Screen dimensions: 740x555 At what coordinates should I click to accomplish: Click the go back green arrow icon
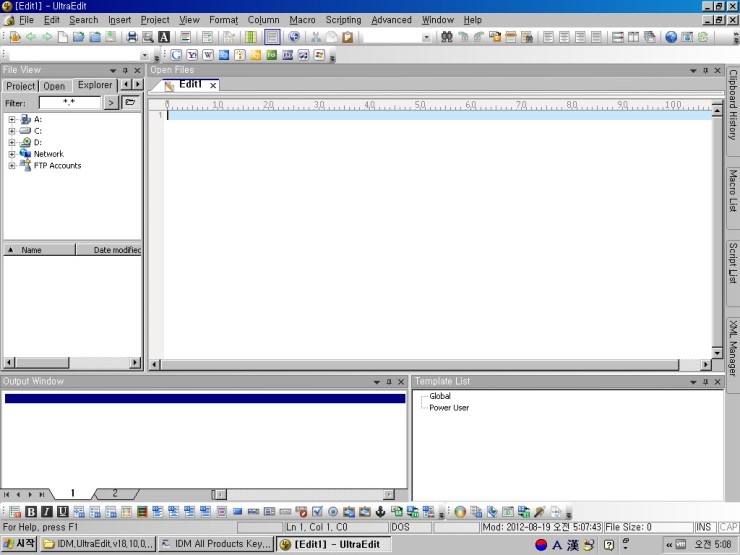(x=31, y=37)
